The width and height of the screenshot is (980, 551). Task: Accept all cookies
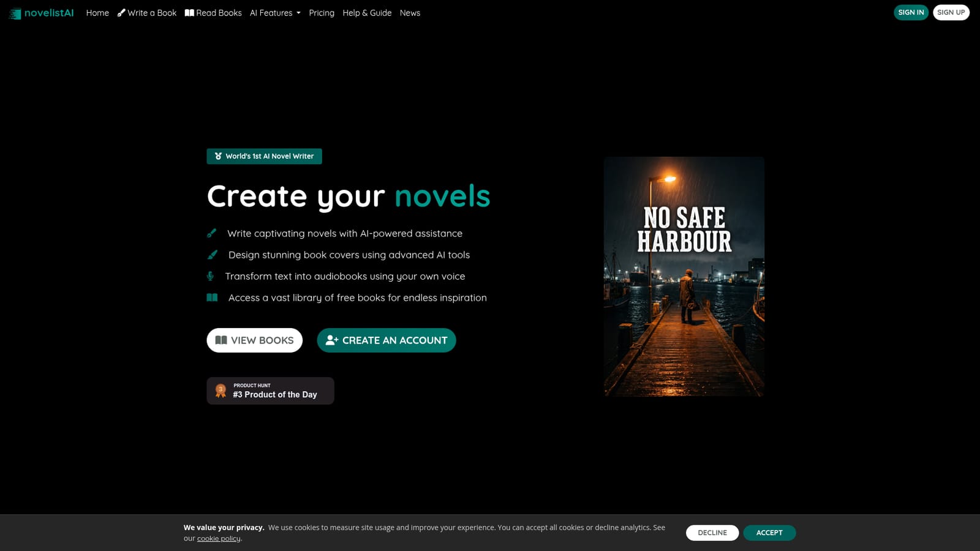(x=769, y=533)
